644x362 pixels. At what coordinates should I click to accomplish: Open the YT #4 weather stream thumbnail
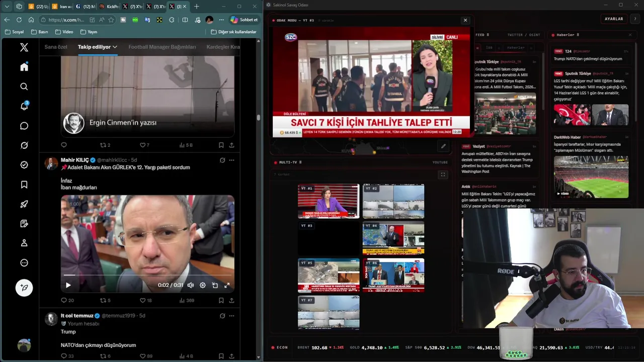393,238
